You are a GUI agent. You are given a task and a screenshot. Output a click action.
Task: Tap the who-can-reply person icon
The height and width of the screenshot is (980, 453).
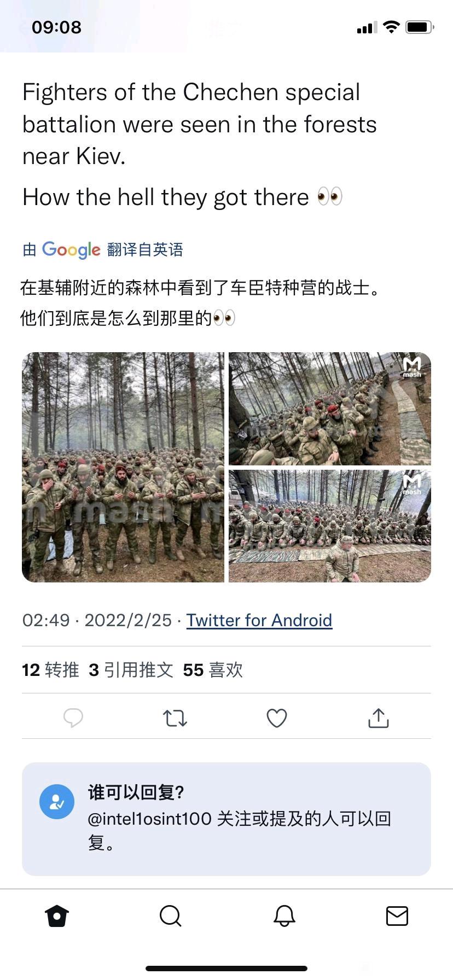57,802
